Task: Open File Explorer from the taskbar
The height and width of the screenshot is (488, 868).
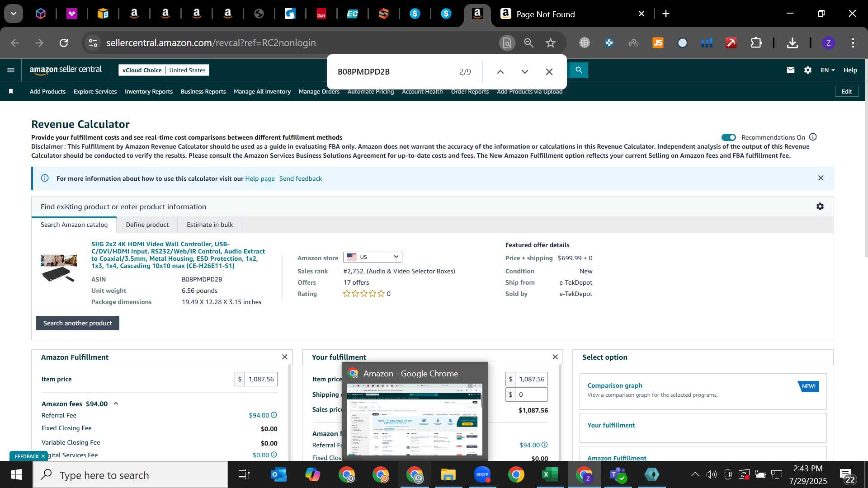Action: coord(448,475)
